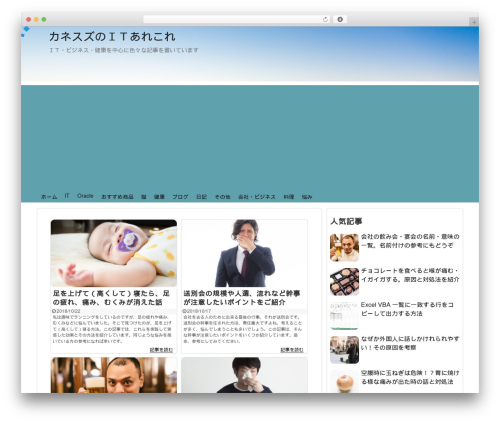The width and height of the screenshot is (500, 423).
Task: Open site title カネスズのＩＴあれこれ
Action: [112, 37]
